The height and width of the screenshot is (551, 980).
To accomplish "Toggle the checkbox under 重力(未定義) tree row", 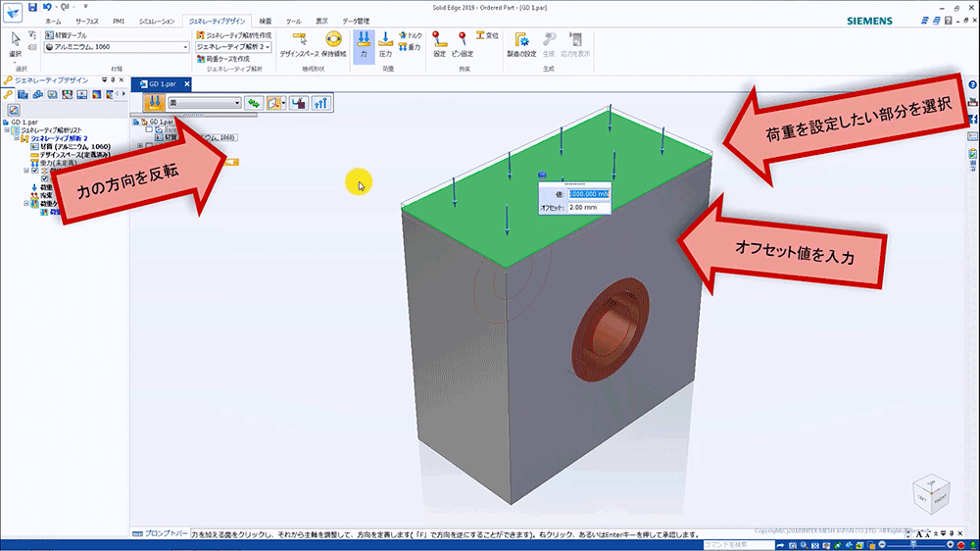I will click(35, 171).
